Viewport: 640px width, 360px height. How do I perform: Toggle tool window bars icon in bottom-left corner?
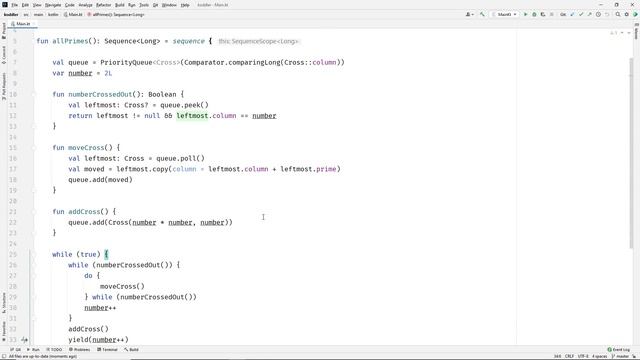4,357
